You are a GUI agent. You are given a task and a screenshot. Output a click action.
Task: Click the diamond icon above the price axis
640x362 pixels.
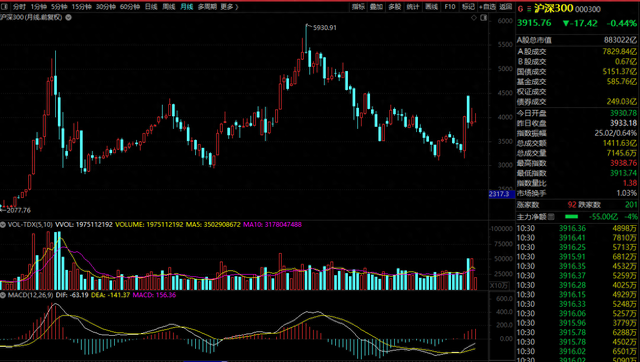[x=474, y=18]
